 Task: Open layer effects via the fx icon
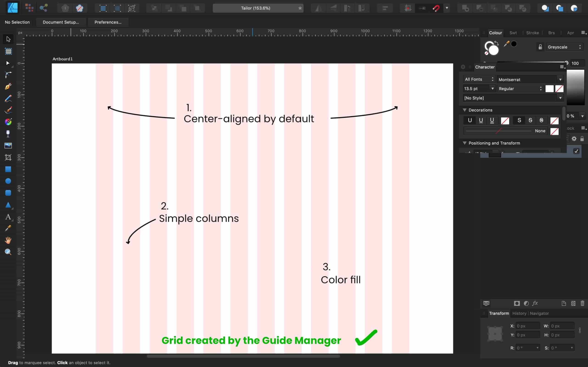[534, 303]
